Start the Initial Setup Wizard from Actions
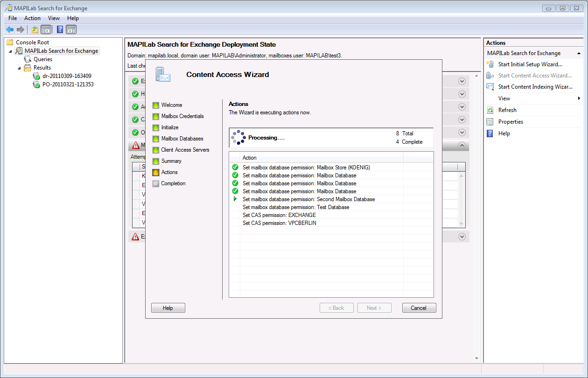 [530, 64]
